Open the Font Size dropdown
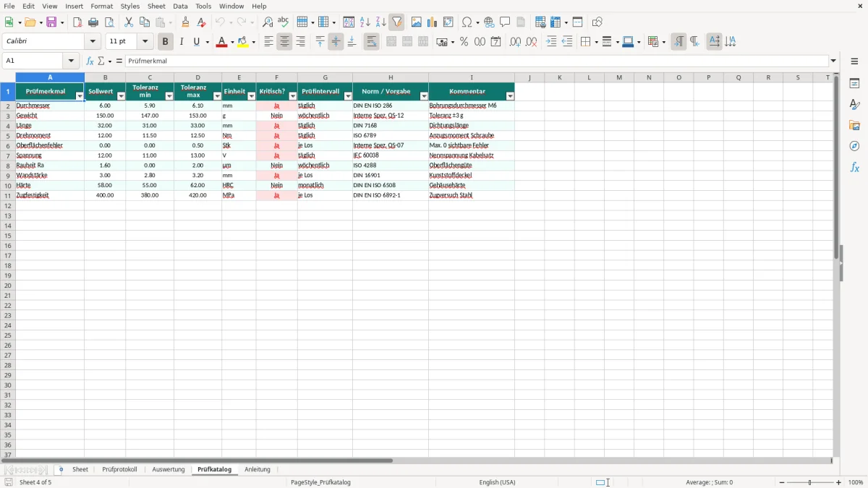The width and height of the screenshot is (868, 488). pos(145,42)
